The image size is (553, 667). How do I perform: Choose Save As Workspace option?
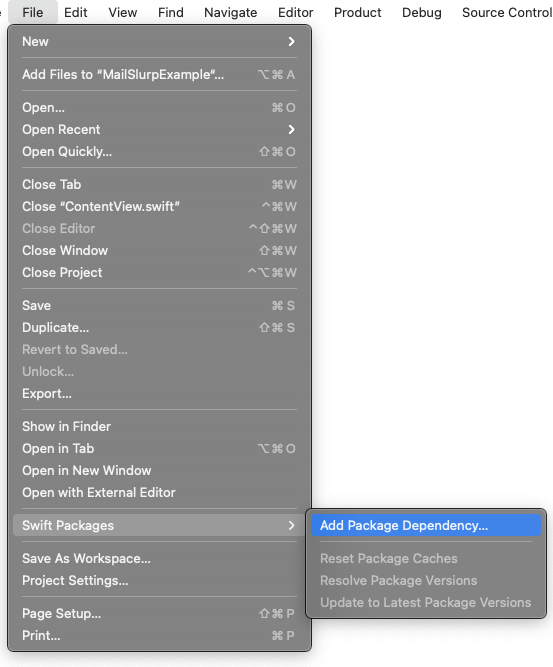pos(159,559)
